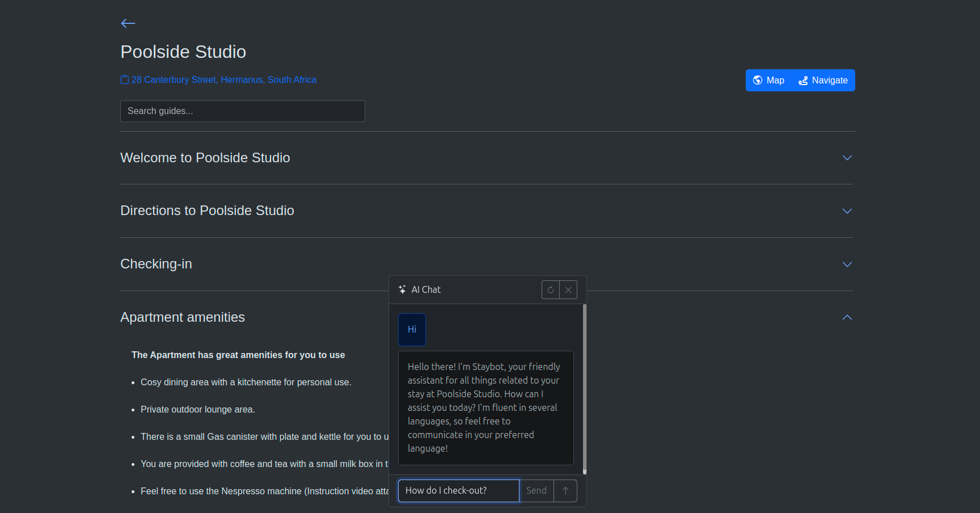Click the Apartment amenities heading

pyautogui.click(x=183, y=317)
